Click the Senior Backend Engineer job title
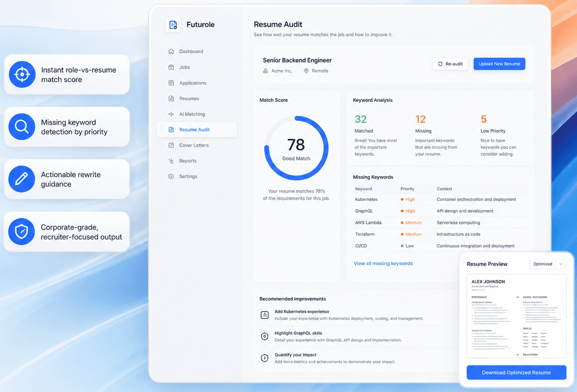This screenshot has width=577, height=392. [297, 61]
